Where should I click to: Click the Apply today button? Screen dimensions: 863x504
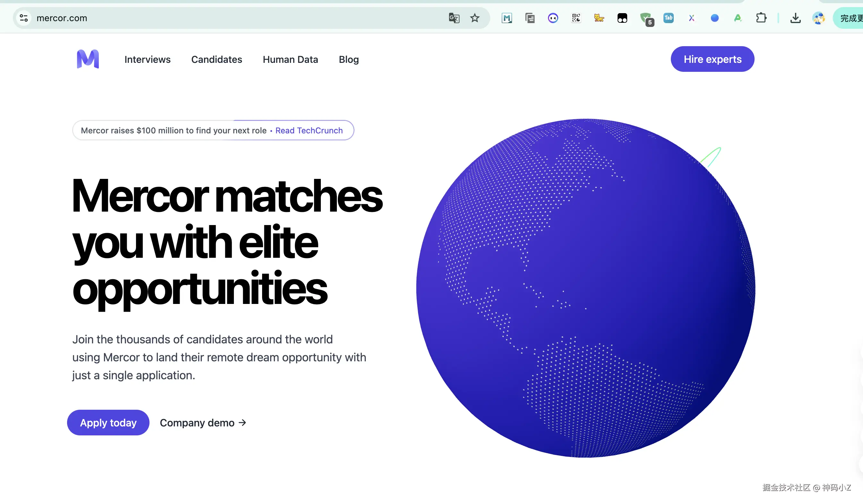108,423
